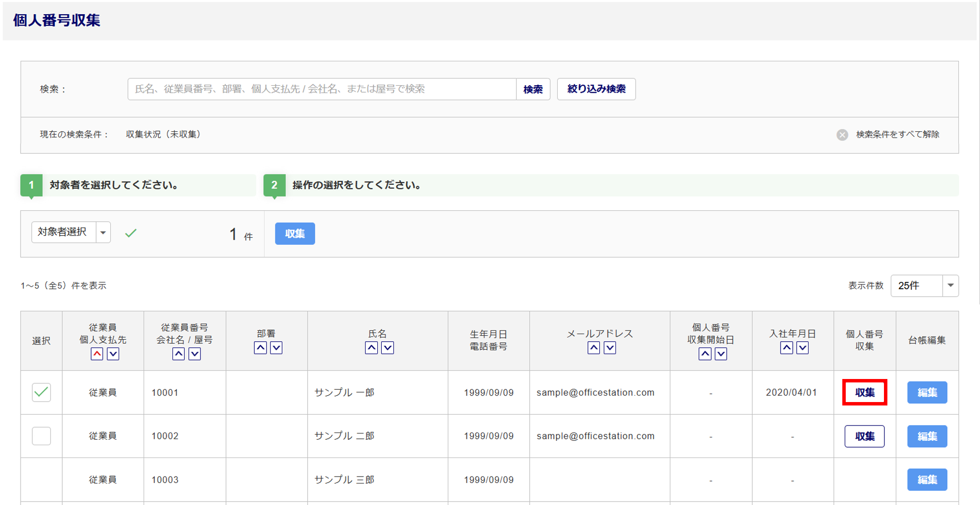Click 入社年月日 value 2020/04/01

click(x=791, y=393)
